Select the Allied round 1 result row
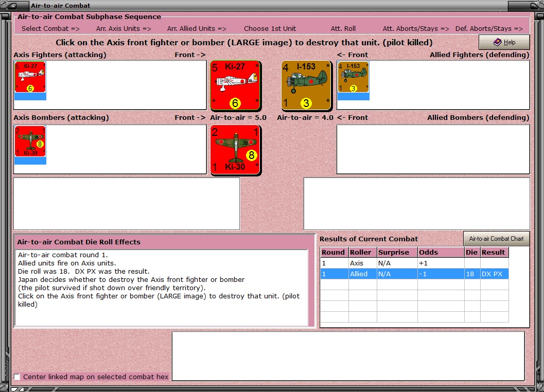This screenshot has height=392, width=544. [x=415, y=274]
